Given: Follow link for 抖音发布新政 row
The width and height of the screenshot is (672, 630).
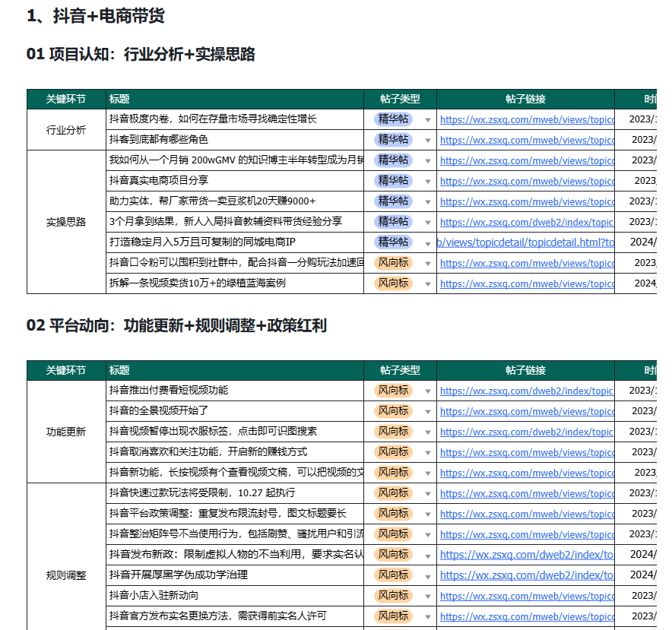Looking at the screenshot, I should tap(527, 555).
